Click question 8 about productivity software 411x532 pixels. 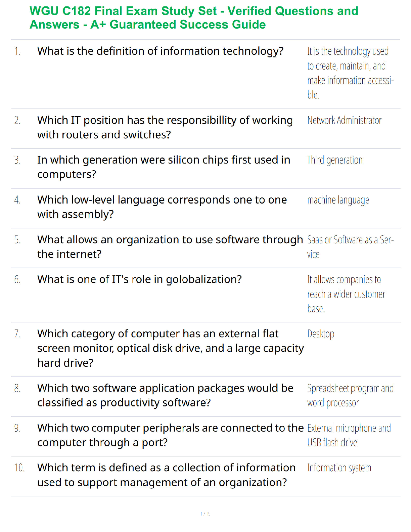(x=166, y=395)
